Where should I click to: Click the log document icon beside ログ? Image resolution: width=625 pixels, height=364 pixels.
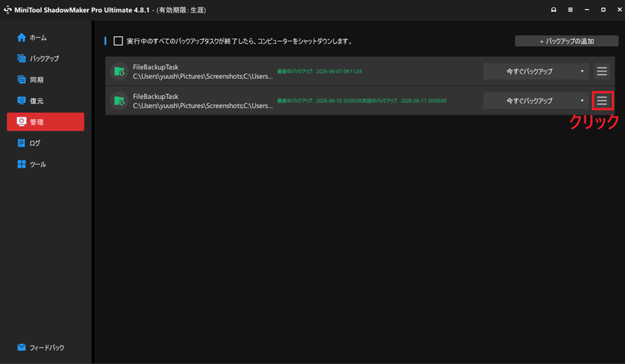[x=21, y=143]
